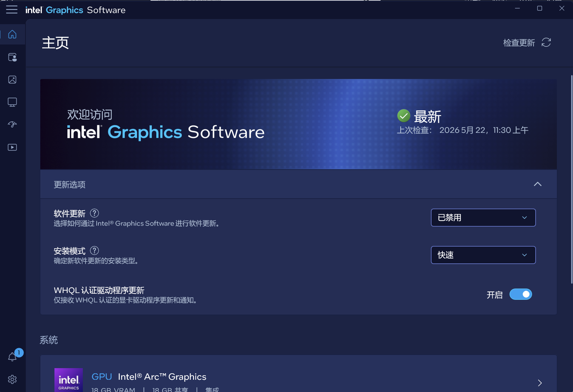Click the help icon next to 安装模式

coord(94,250)
